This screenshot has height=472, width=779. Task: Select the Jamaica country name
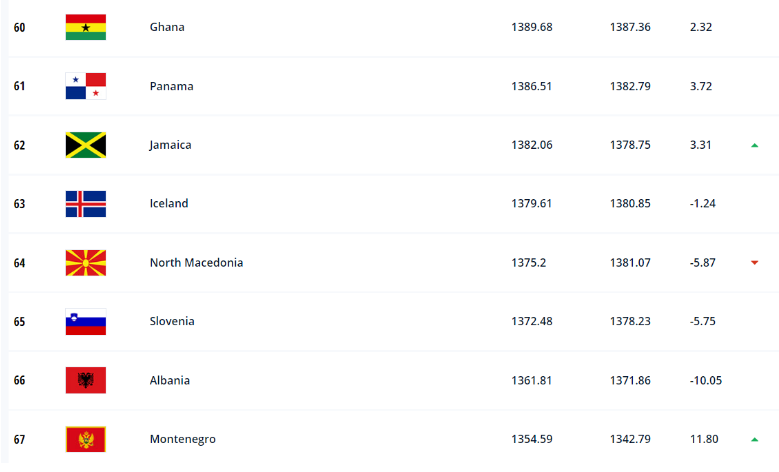click(x=170, y=145)
